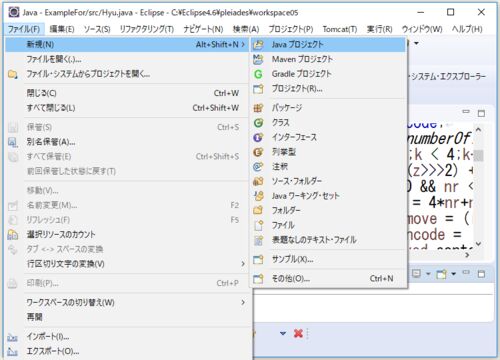Minimize the lower console panel
The height and width of the screenshot is (360, 500).
pyautogui.click(x=466, y=272)
